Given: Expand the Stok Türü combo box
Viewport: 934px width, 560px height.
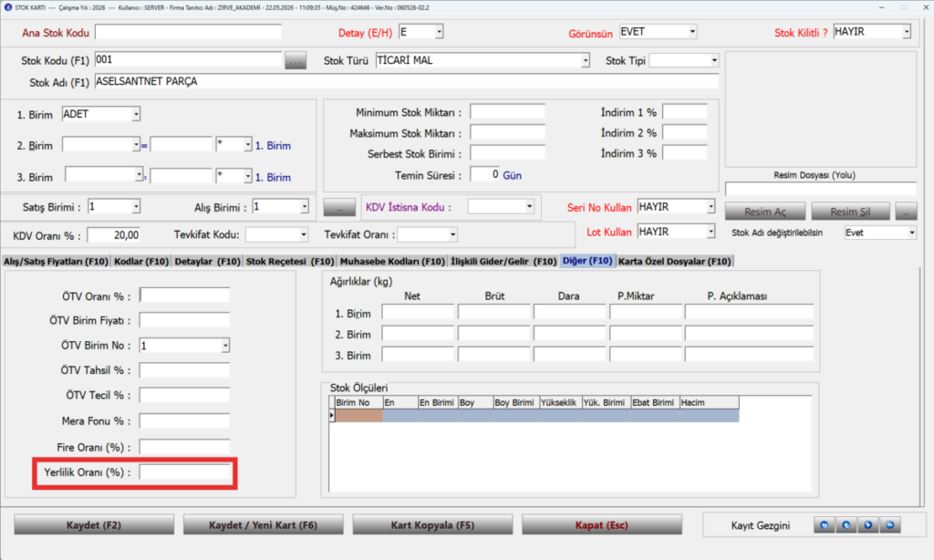Looking at the screenshot, I should click(x=586, y=60).
